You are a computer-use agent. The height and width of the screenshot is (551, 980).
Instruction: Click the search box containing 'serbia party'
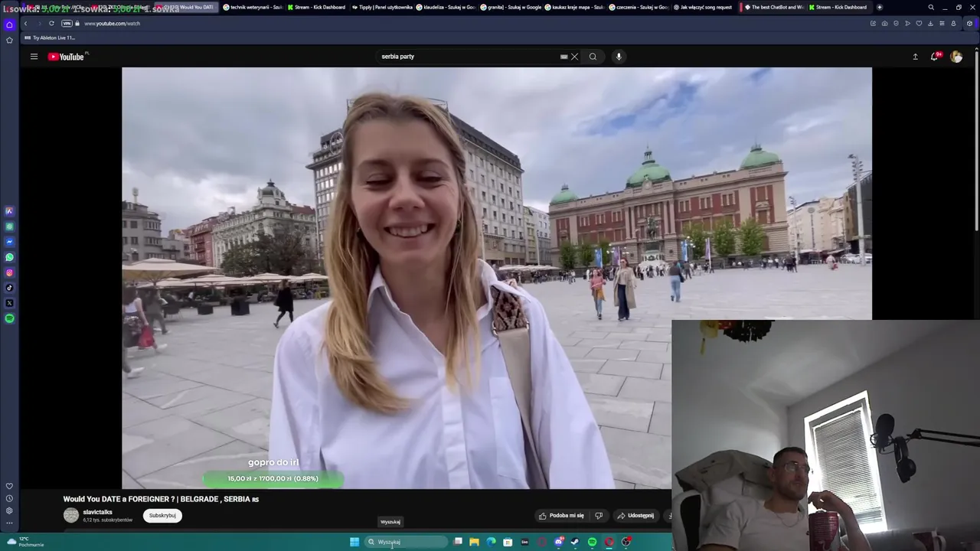469,57
